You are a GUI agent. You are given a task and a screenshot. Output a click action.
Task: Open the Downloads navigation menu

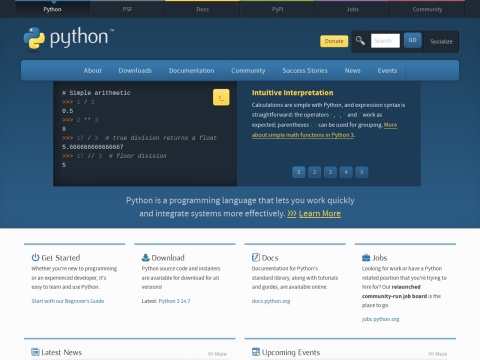(135, 70)
